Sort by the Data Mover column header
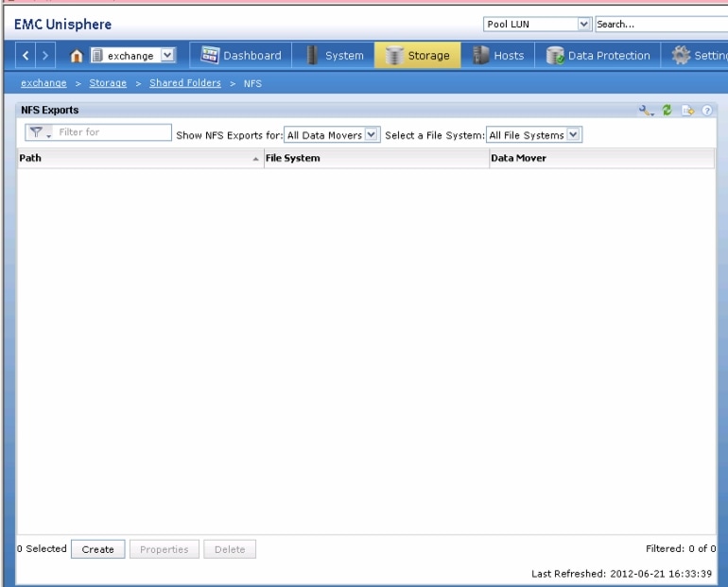The image size is (728, 587). tap(602, 158)
